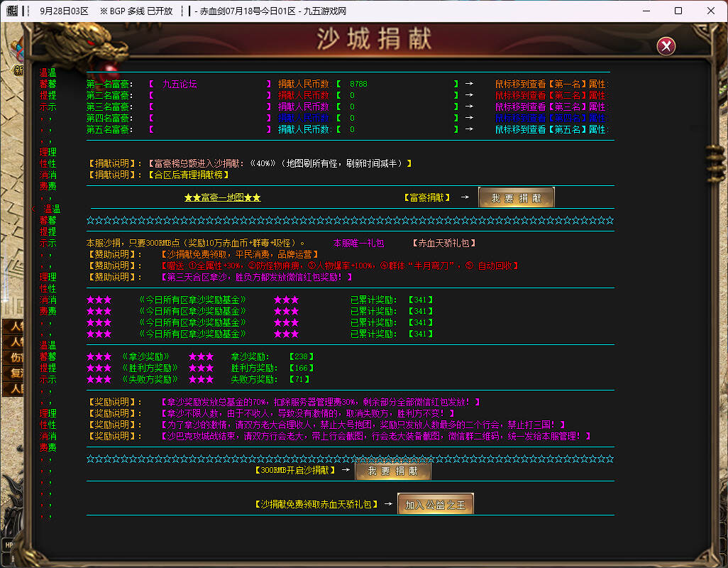Minimize the game window
Viewport: 728px width, 568px height.
pyautogui.click(x=646, y=11)
